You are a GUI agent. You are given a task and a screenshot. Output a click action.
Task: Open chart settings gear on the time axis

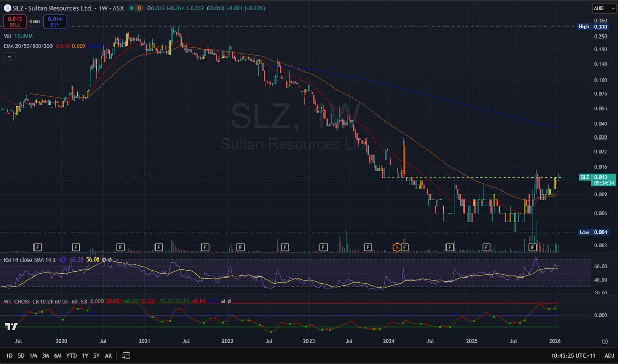coord(605,341)
